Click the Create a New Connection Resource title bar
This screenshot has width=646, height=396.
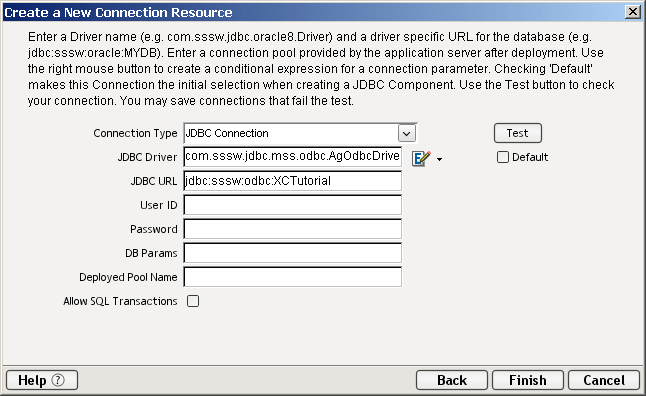[313, 12]
